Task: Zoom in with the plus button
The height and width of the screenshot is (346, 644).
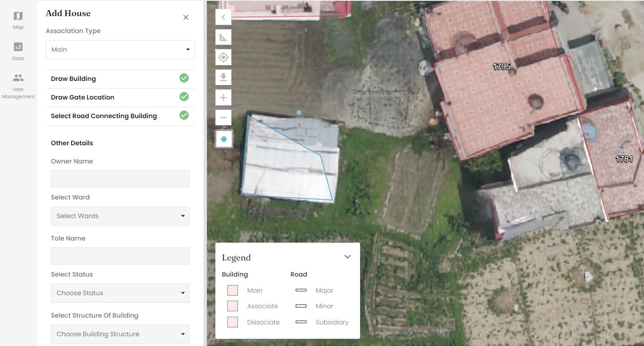Action: point(223,98)
